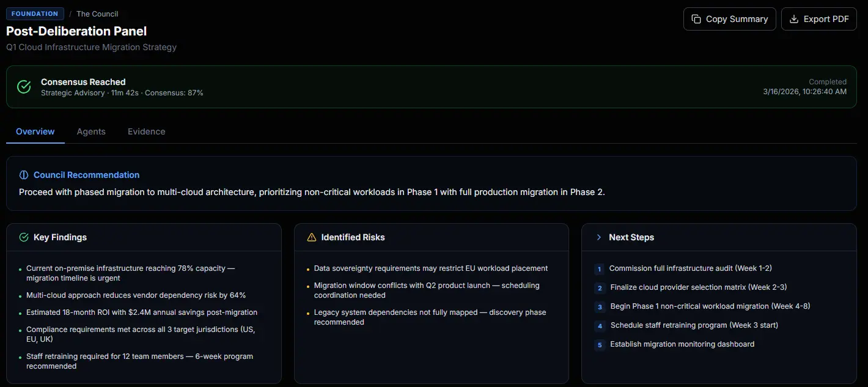Open the Evidence tab

coord(146,131)
